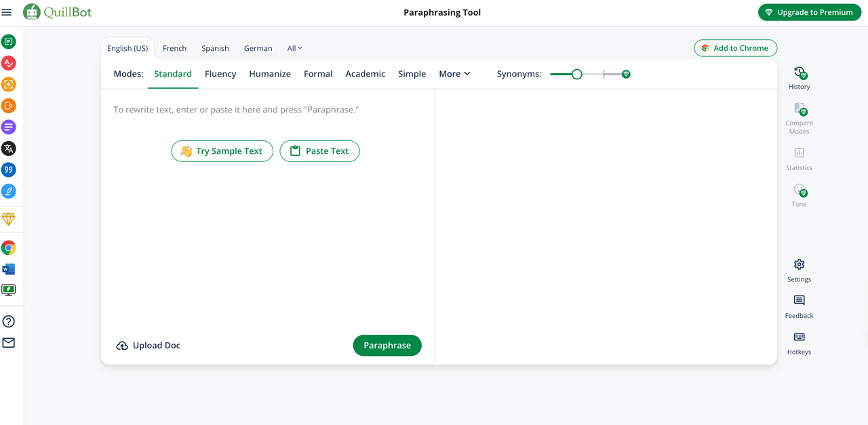Click the Premium diamond sidebar icon
This screenshot has height=425, width=868.
(x=9, y=219)
